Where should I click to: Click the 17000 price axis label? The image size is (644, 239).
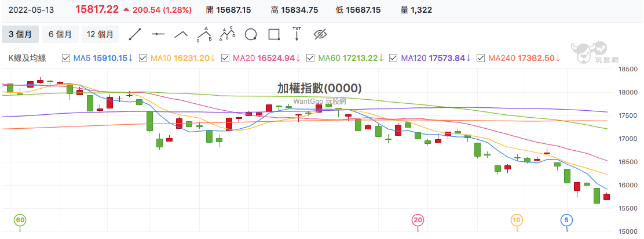coord(629,139)
